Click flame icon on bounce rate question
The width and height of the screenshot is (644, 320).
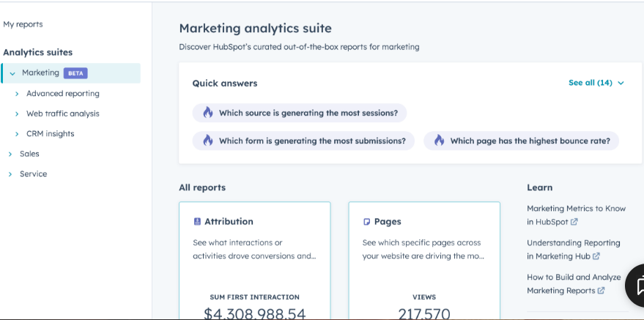point(439,141)
